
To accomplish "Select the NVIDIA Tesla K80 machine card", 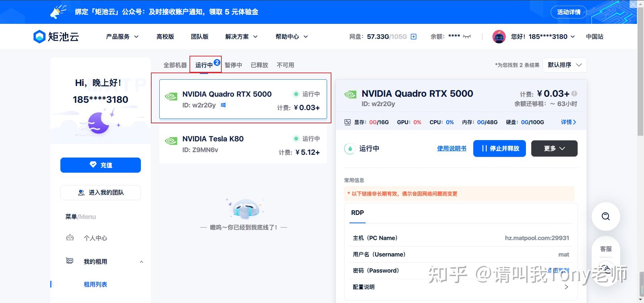I will 243,144.
